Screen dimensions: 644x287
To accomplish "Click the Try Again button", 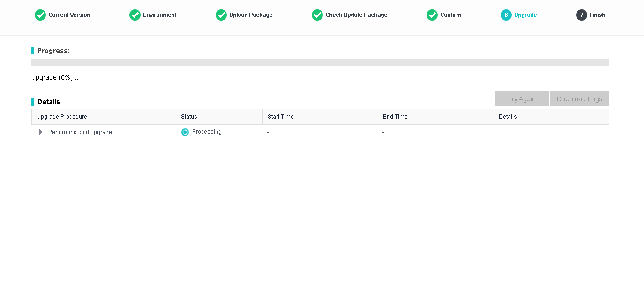I will tap(522, 99).
